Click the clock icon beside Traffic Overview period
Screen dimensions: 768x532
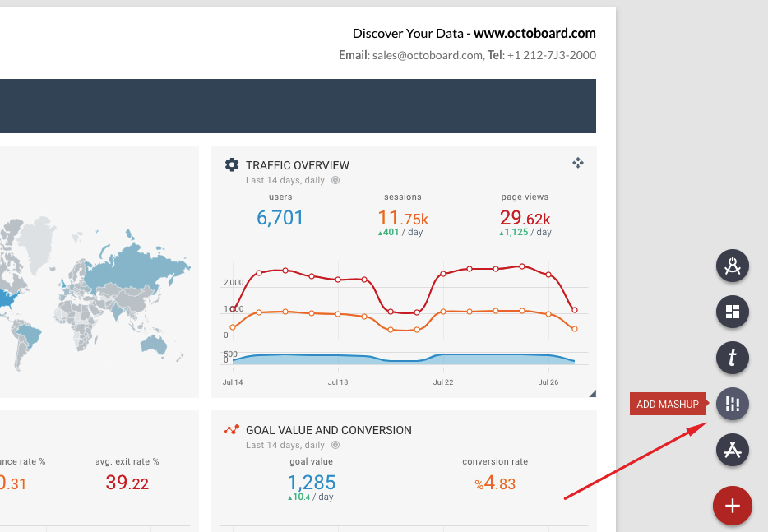[x=335, y=180]
